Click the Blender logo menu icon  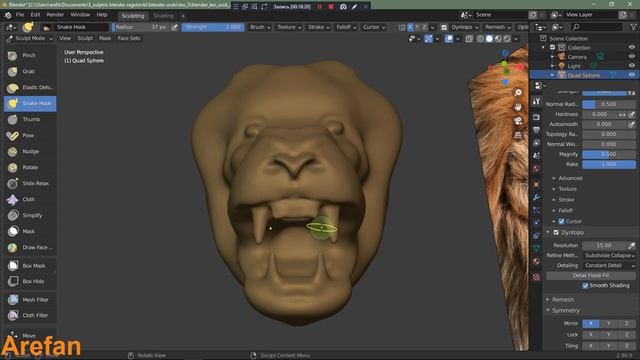click(8, 15)
